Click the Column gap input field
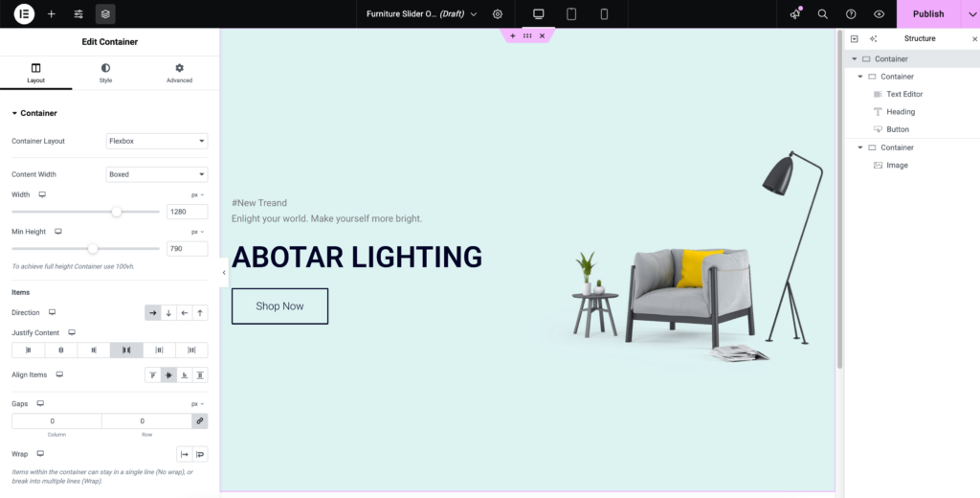The height and width of the screenshot is (498, 980). pos(56,421)
